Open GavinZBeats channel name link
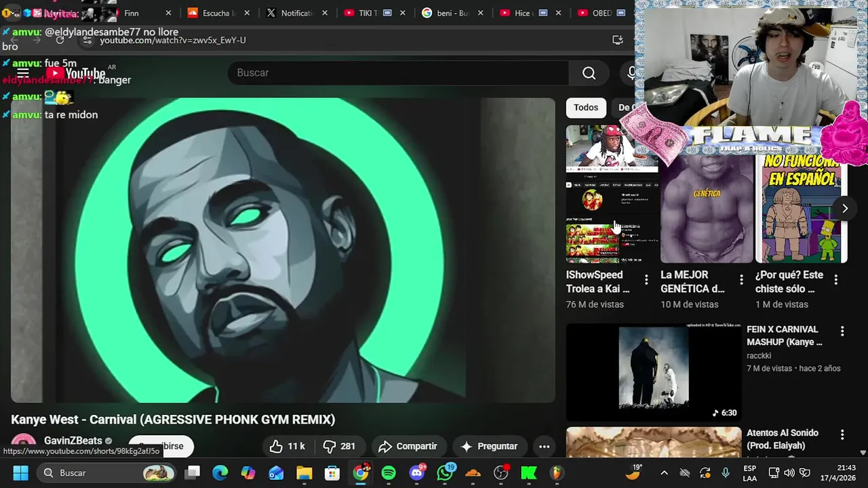This screenshot has width=868, height=488. pyautogui.click(x=73, y=441)
